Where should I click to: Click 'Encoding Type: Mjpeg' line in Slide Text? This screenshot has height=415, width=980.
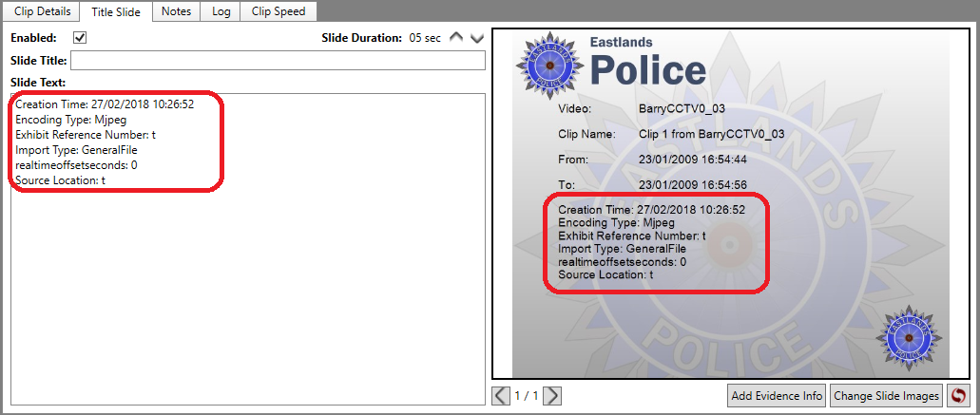pyautogui.click(x=70, y=120)
